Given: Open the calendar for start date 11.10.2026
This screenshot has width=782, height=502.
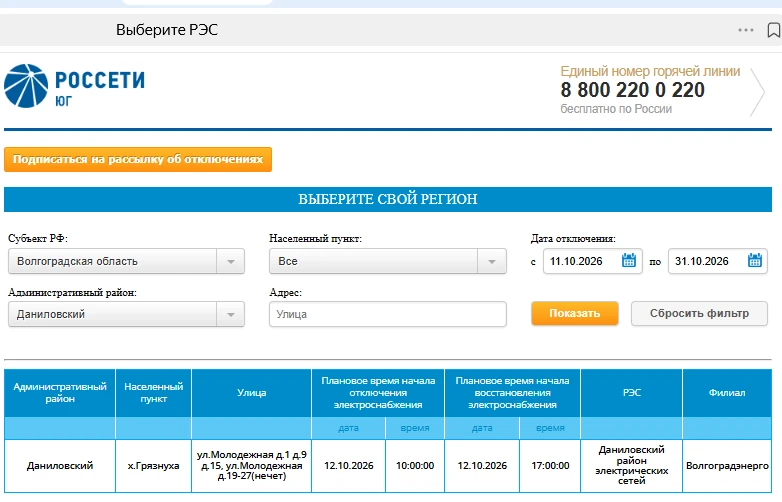Looking at the screenshot, I should click(629, 260).
